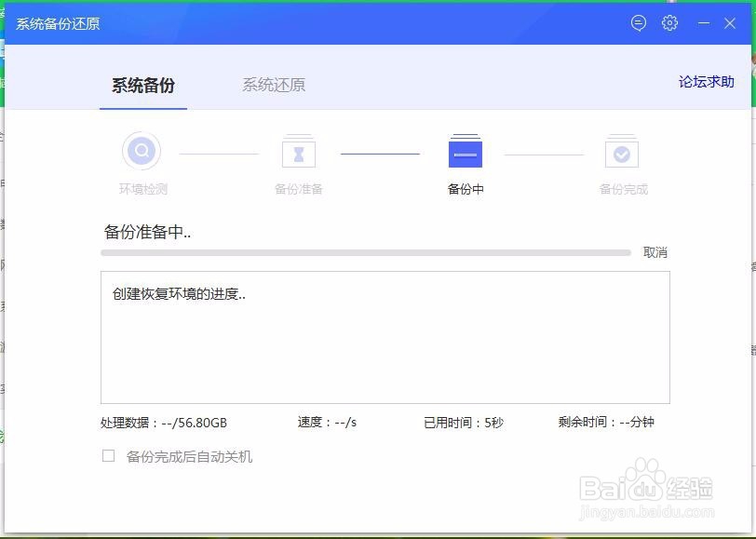Minimize the backup window
Image resolution: width=756 pixels, height=539 pixels.
click(x=705, y=23)
